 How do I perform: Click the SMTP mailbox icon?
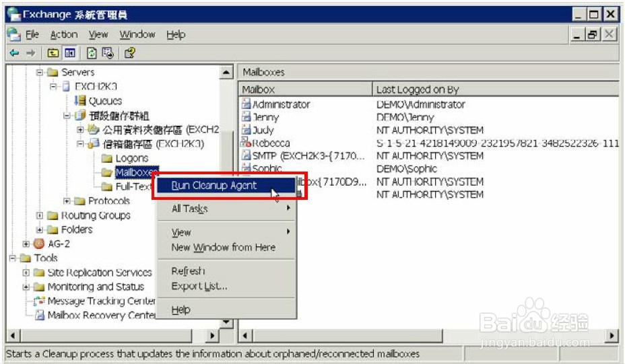(246, 155)
